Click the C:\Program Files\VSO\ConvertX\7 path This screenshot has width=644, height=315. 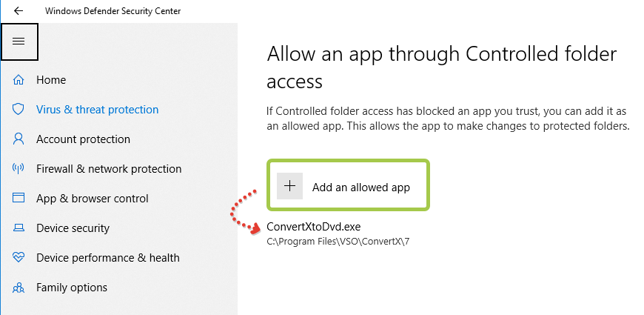(338, 242)
